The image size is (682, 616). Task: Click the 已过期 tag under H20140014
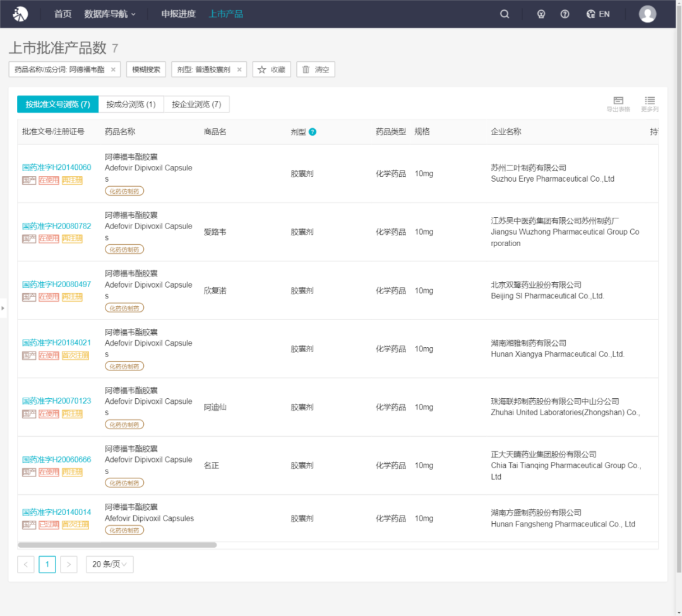pos(49,524)
